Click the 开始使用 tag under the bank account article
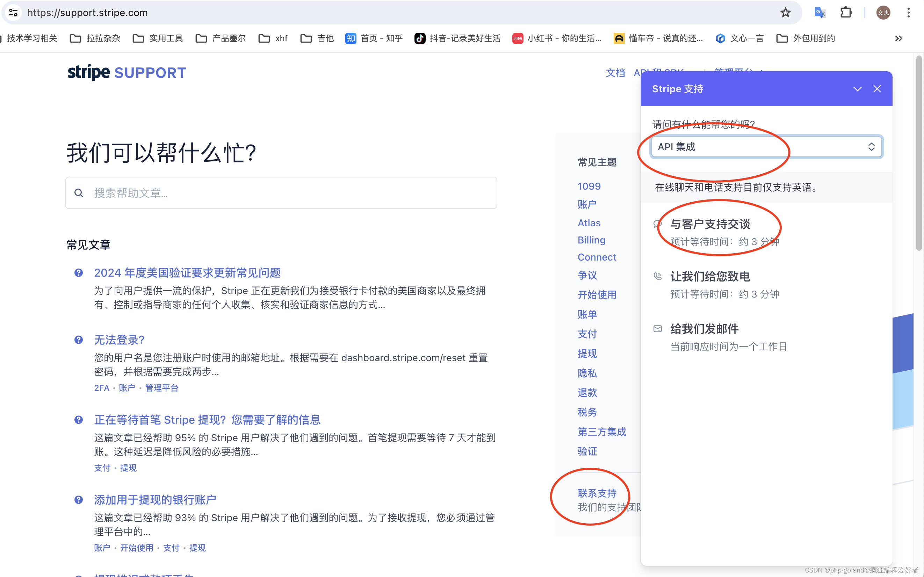Viewport: 924px width, 577px height. coord(137,548)
